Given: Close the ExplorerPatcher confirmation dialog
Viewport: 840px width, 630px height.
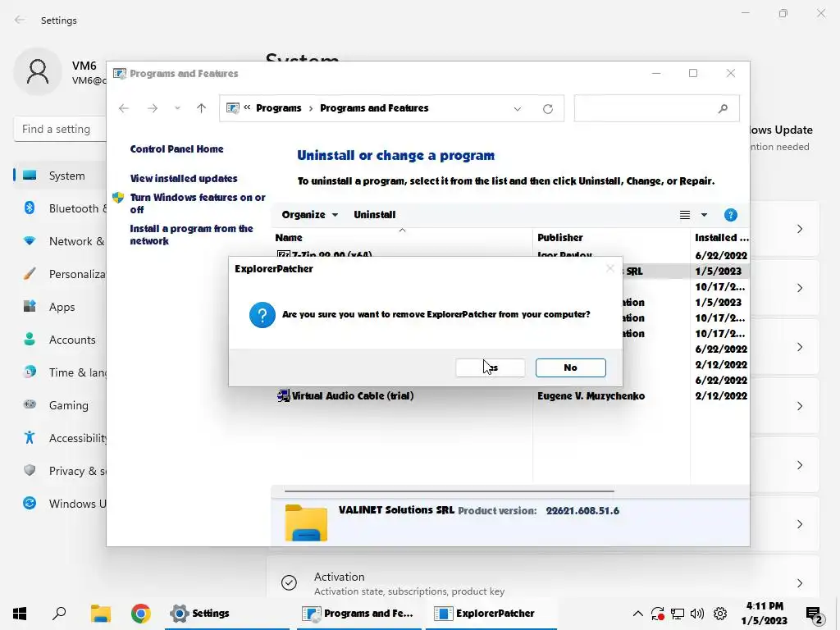Looking at the screenshot, I should tap(609, 268).
